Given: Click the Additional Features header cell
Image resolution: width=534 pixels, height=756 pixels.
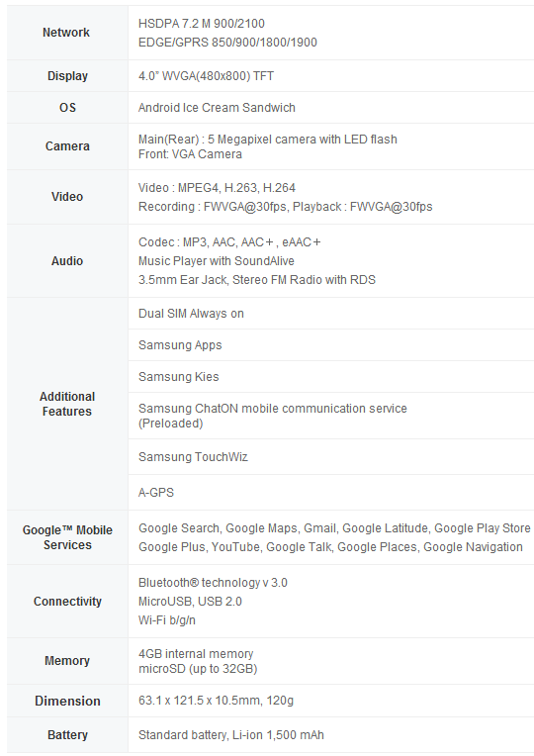Looking at the screenshot, I should pyautogui.click(x=67, y=404).
